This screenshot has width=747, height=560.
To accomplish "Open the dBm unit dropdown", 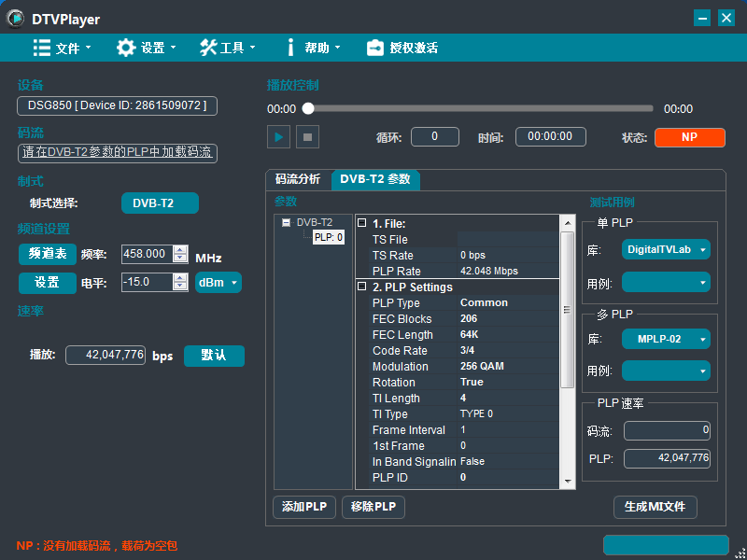I will tap(218, 282).
